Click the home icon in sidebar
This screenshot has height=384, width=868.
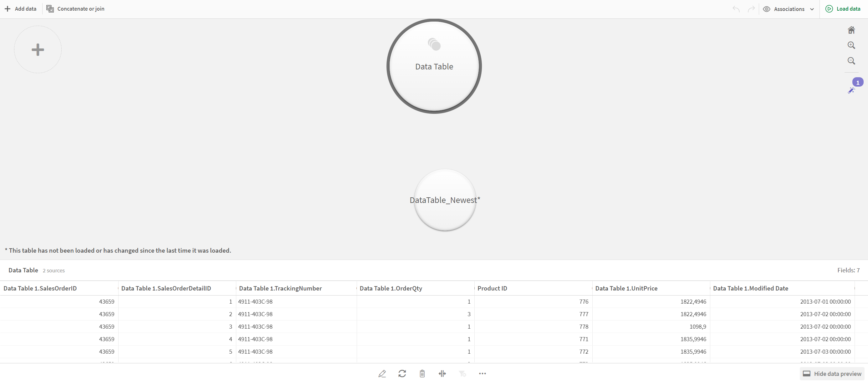pos(851,30)
